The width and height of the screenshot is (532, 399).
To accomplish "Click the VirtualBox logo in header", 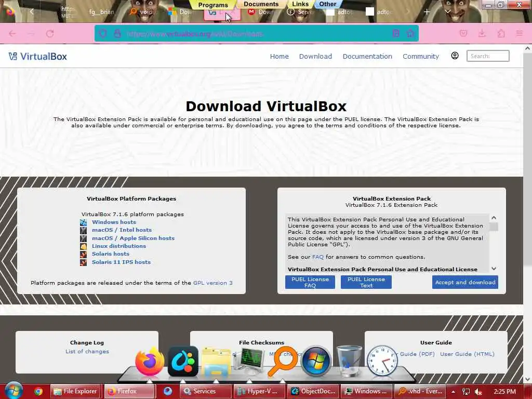I will tap(37, 56).
